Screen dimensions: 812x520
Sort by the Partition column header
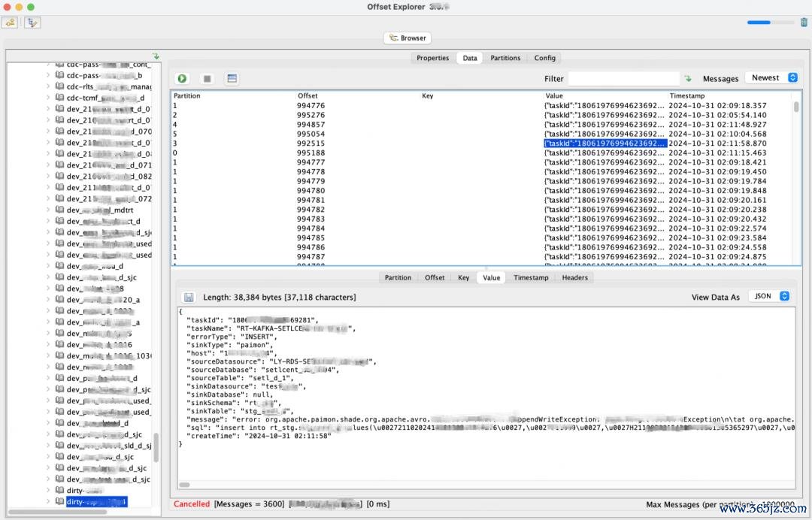pyautogui.click(x=234, y=95)
